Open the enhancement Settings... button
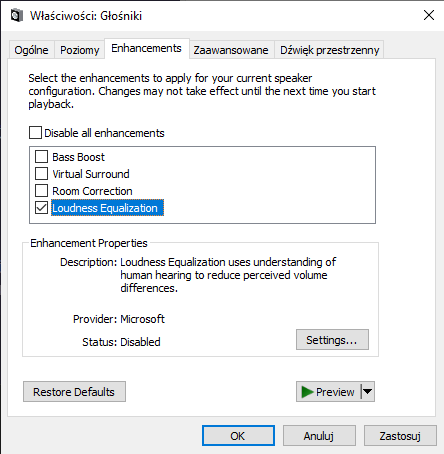Image resolution: width=444 pixels, height=454 pixels. pyautogui.click(x=332, y=340)
